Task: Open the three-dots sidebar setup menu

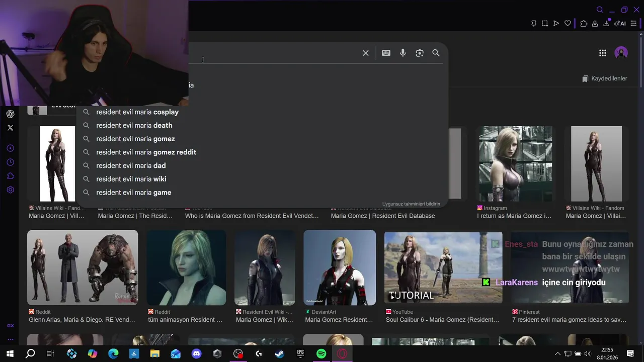Action: [x=10, y=339]
